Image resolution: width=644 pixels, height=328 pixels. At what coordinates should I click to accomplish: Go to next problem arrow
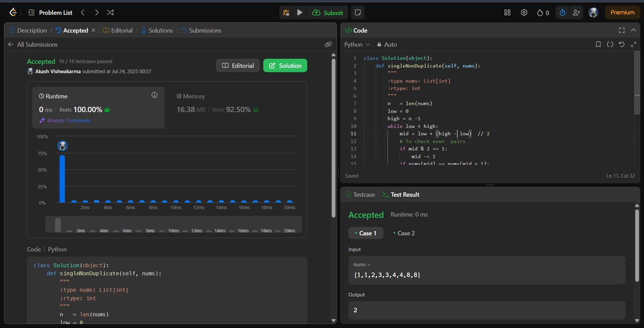[97, 13]
